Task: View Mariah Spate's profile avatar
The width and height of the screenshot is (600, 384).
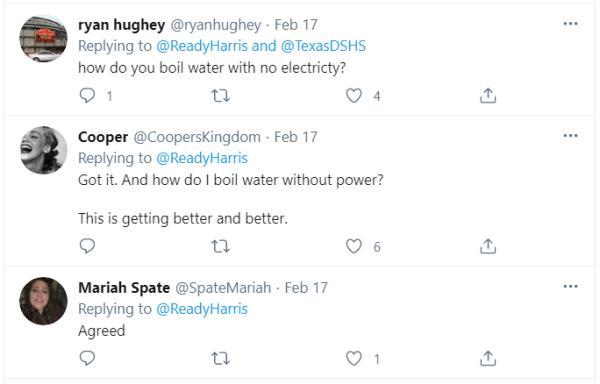Action: (x=43, y=301)
